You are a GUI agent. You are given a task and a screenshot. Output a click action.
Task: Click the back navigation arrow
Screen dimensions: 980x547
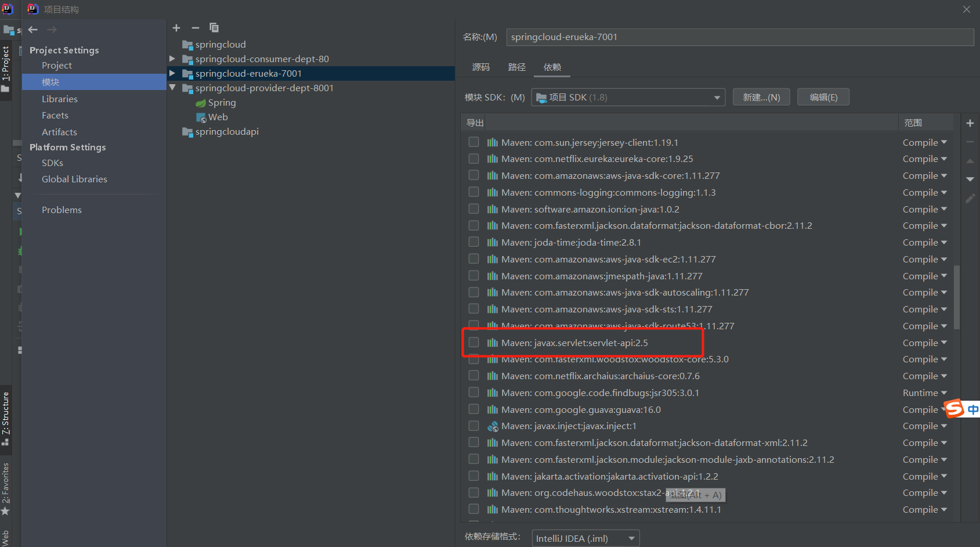[x=32, y=30]
